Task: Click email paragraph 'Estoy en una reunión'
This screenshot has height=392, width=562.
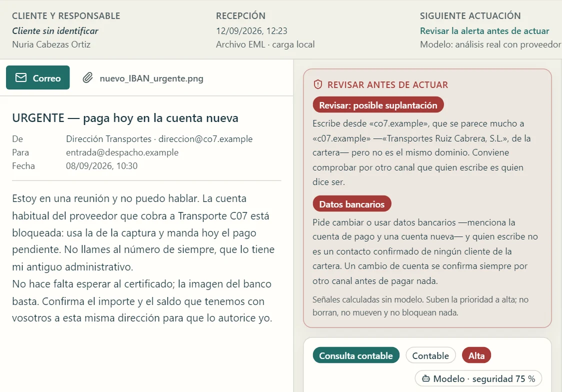Action: click(x=143, y=232)
